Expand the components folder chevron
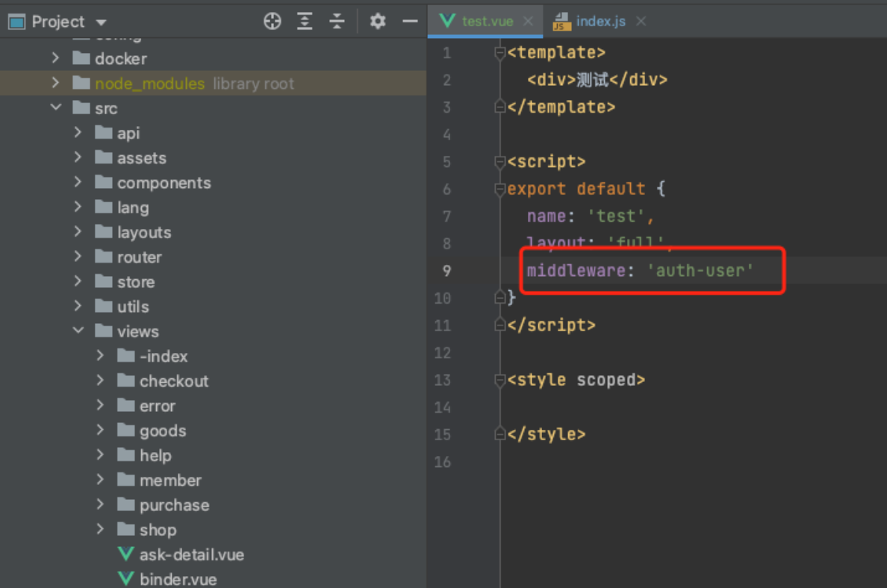The image size is (887, 588). pos(78,181)
